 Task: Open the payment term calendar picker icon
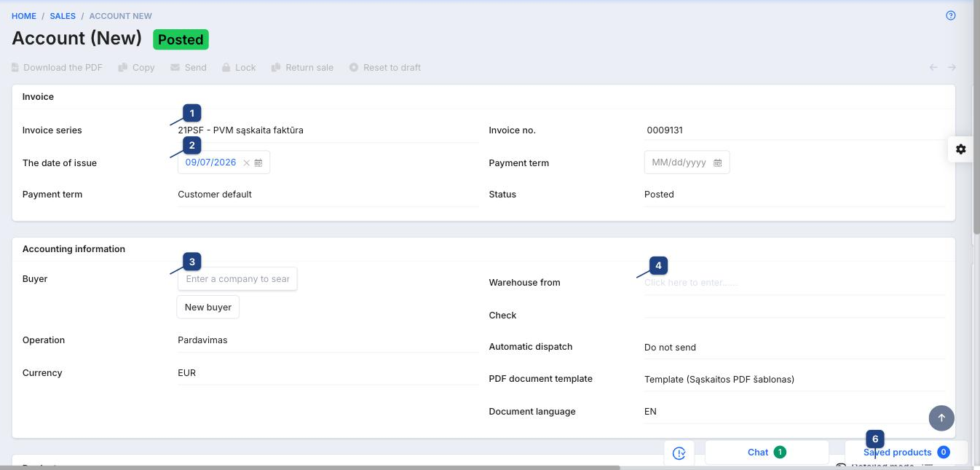click(x=717, y=162)
